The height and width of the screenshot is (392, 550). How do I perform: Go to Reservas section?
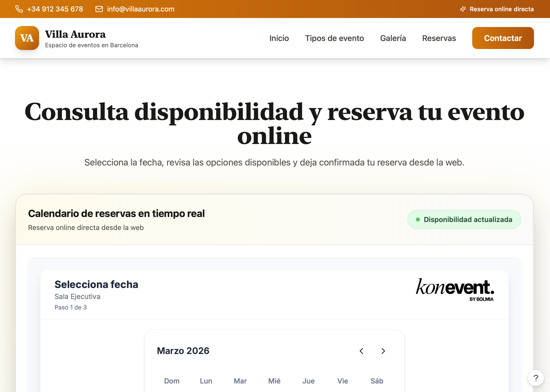[x=439, y=38]
